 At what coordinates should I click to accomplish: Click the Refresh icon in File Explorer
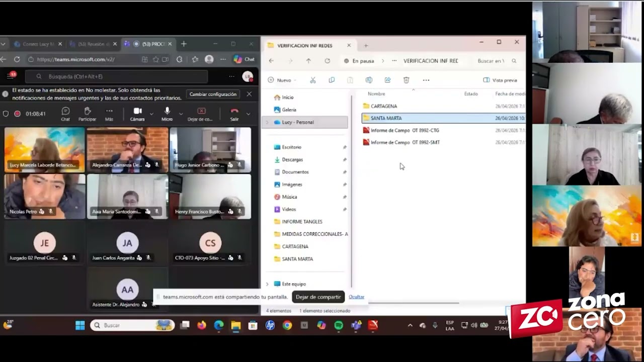pyautogui.click(x=327, y=61)
